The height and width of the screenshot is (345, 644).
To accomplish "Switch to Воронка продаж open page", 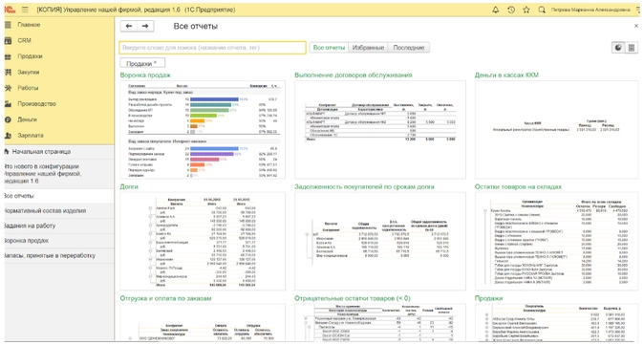I will tap(58, 241).
